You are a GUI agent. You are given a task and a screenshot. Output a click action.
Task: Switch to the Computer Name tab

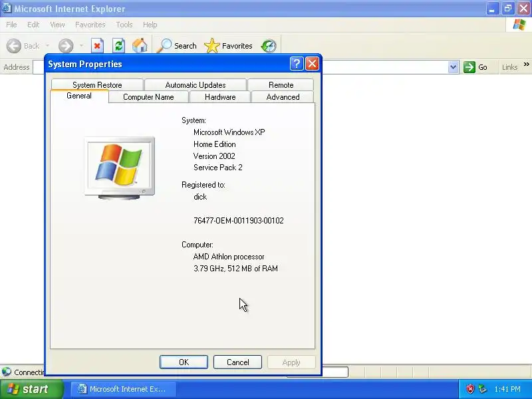point(148,96)
